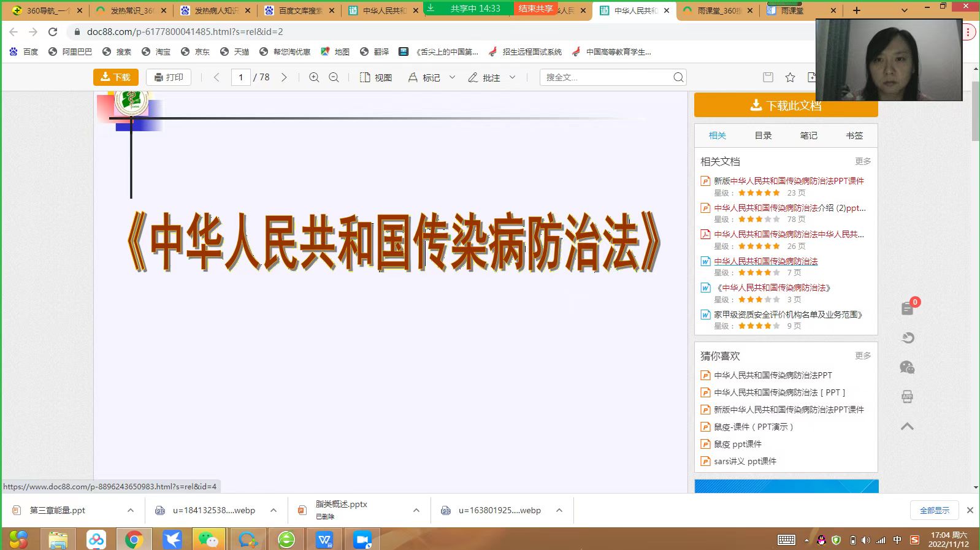
Task: Open 家甲级资质安全评价机构名单及业务范围 link
Action: pyautogui.click(x=789, y=315)
